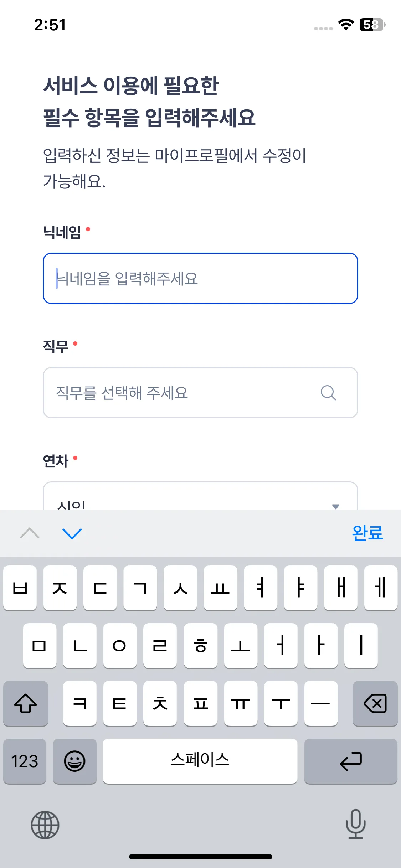Open the 직무 selection field
This screenshot has width=401, height=868.
185,393
